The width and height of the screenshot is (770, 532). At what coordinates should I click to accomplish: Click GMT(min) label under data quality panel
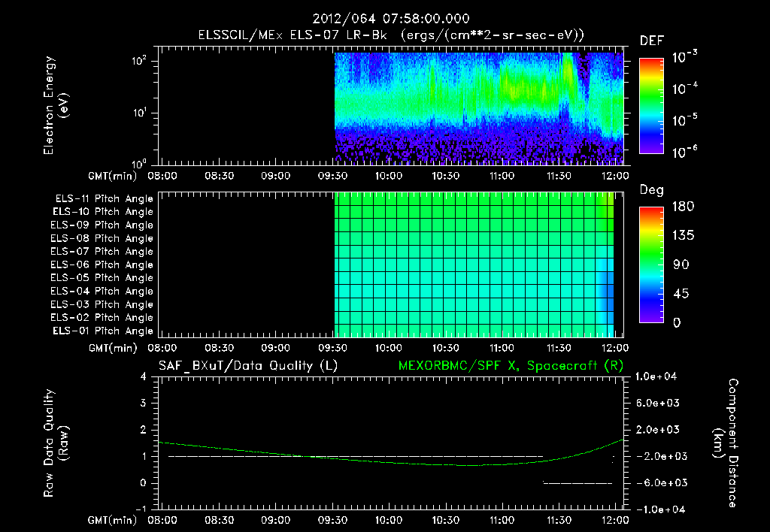click(113, 520)
